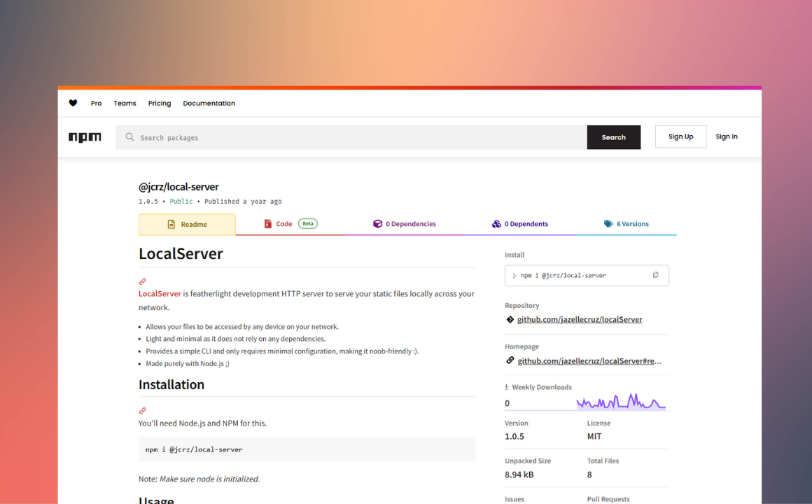Image resolution: width=812 pixels, height=504 pixels.
Task: Click the homepage chain link icon
Action: 510,361
